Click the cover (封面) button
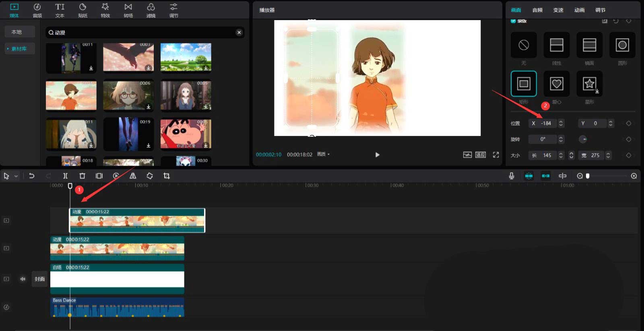Image resolution: width=644 pixels, height=331 pixels. click(39, 279)
